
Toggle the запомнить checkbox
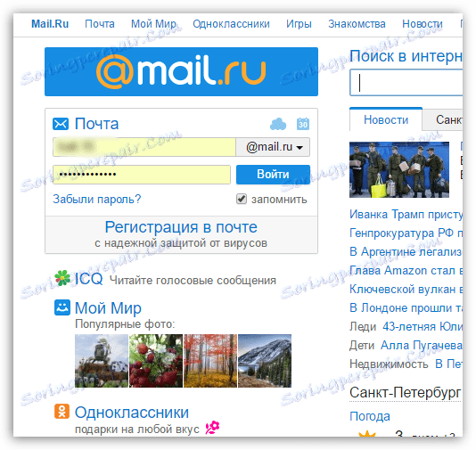(x=242, y=199)
